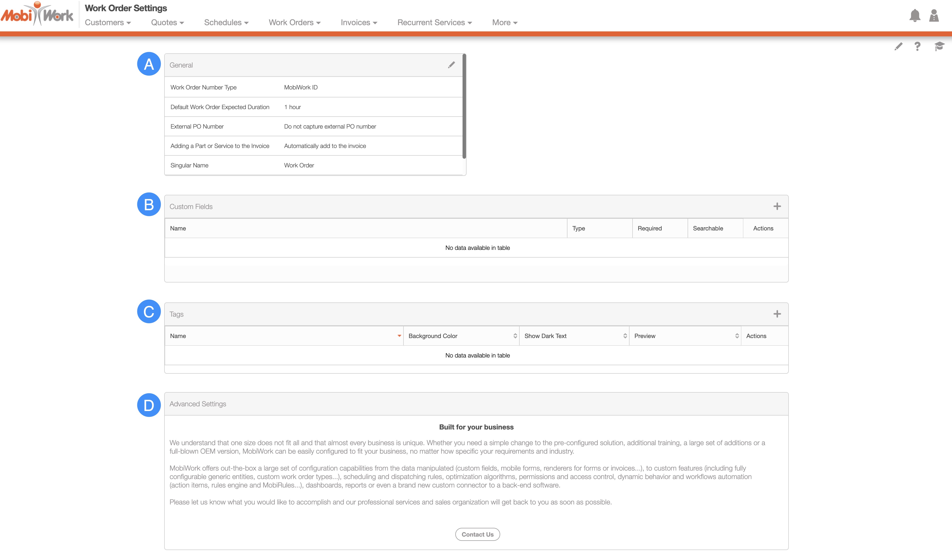Viewport: 952px width, 560px height.
Task: Open the user profile icon
Action: 934,15
